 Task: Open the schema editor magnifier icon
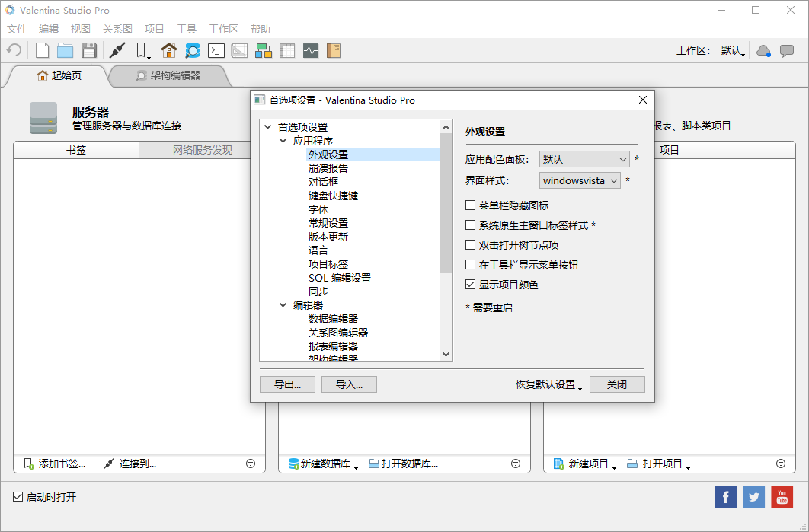pyautogui.click(x=193, y=50)
